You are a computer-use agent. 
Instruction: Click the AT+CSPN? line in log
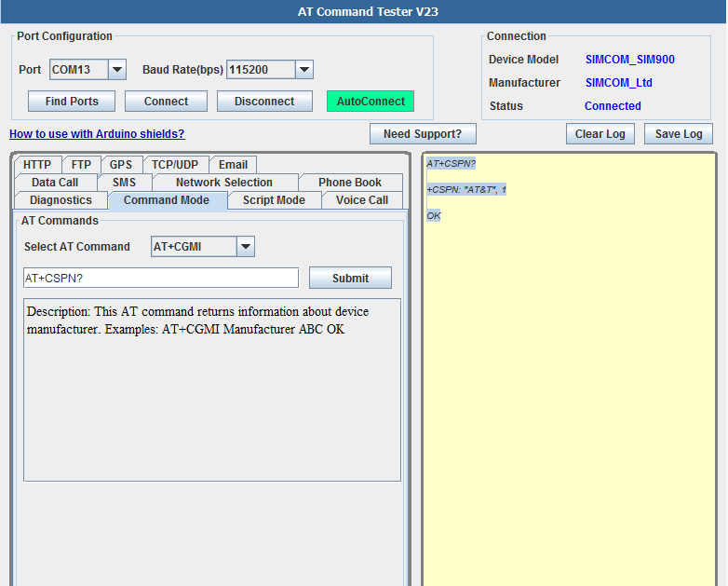[x=451, y=164]
